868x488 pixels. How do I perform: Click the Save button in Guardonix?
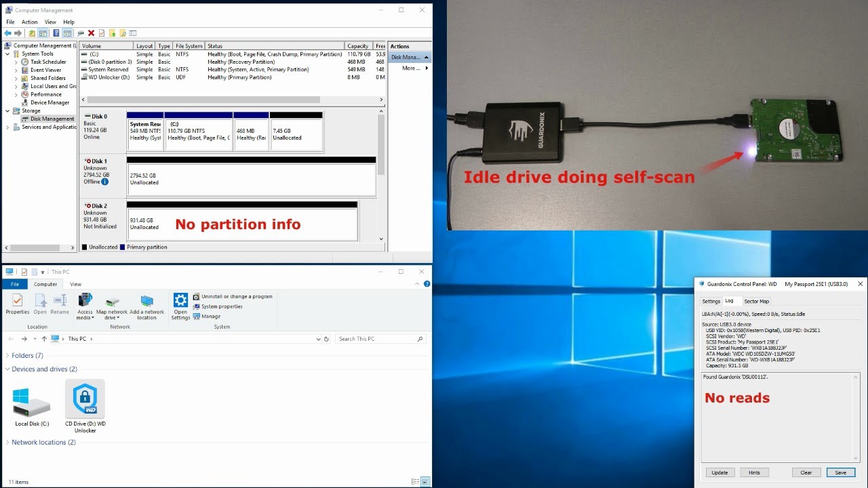pos(840,472)
